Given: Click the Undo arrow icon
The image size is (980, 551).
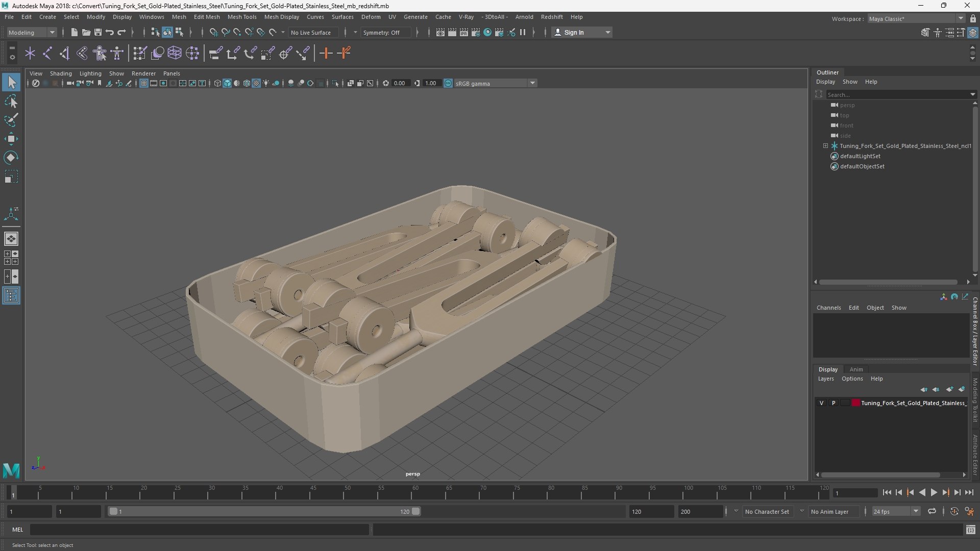Looking at the screenshot, I should tap(109, 32).
